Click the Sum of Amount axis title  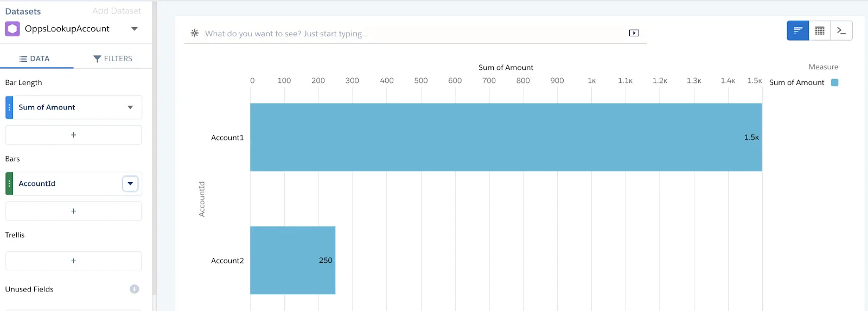click(x=506, y=67)
